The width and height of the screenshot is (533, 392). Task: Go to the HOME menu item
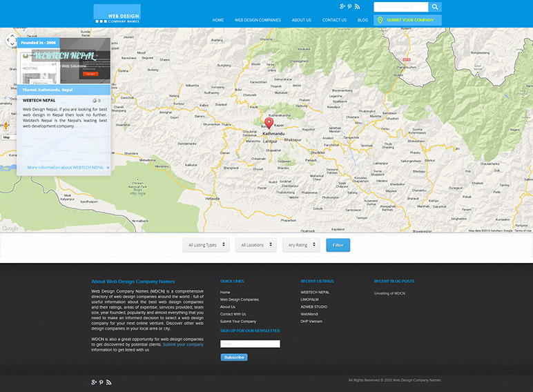pos(218,20)
